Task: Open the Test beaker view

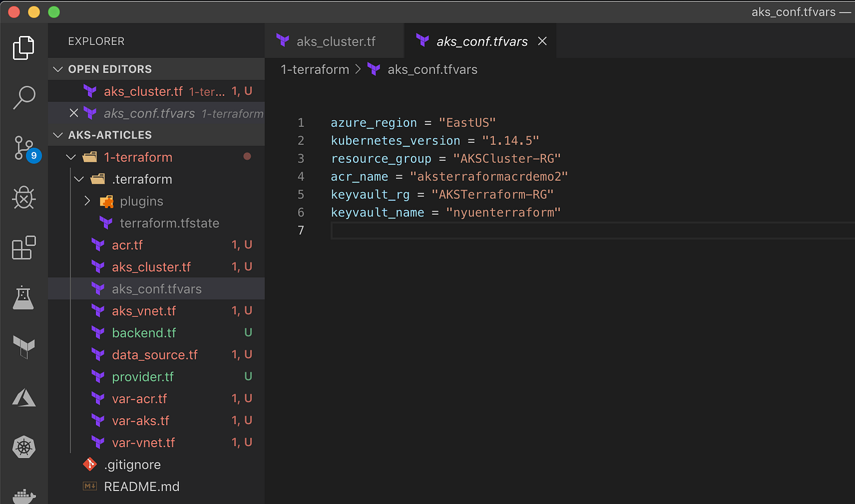Action: [x=24, y=298]
